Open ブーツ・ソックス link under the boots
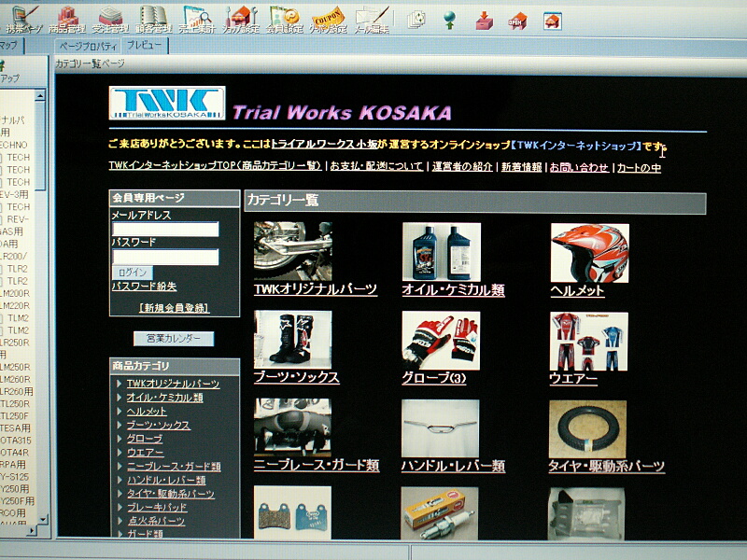Screen dimensions: 747x560 [x=296, y=377]
